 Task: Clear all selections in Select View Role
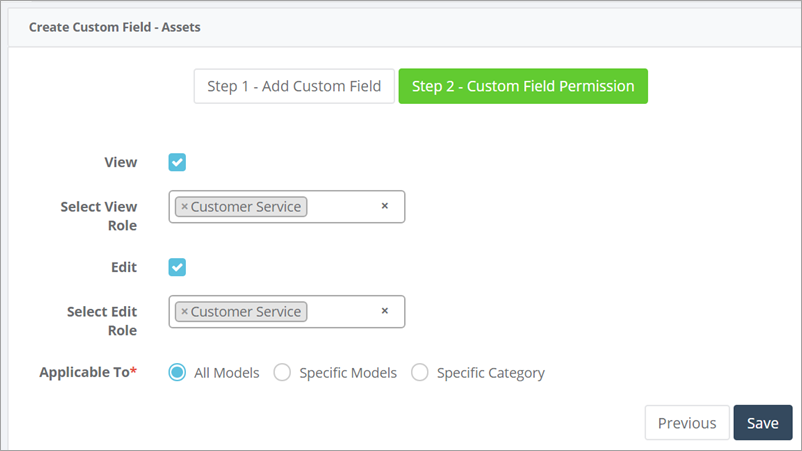385,206
